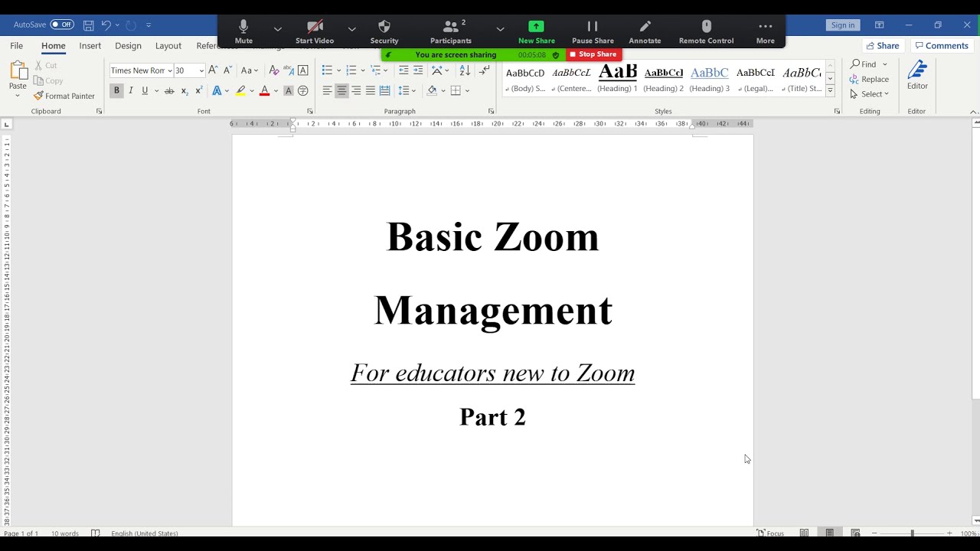
Task: Click the Paste clipboard icon
Action: [x=18, y=70]
